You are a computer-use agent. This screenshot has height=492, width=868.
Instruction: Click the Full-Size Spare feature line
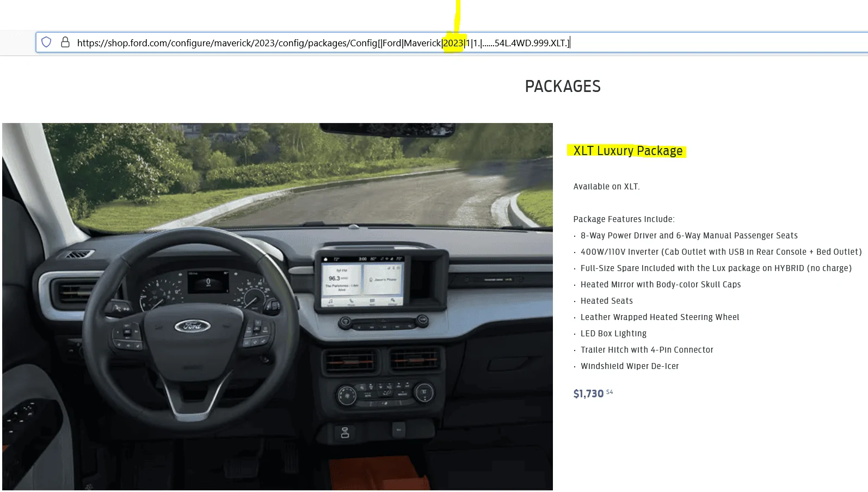(716, 268)
